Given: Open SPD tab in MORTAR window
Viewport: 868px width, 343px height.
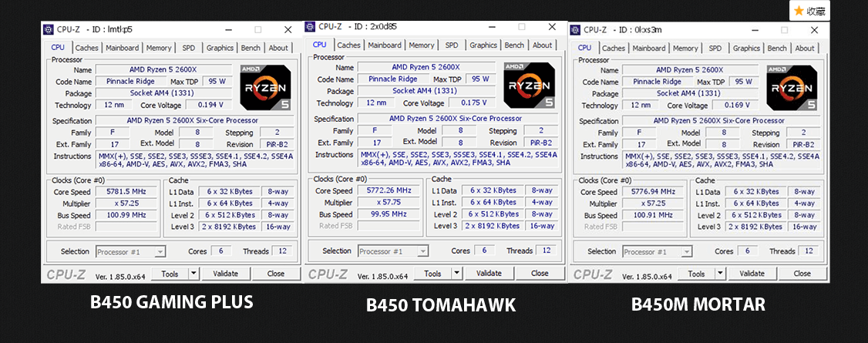Looking at the screenshot, I should pyautogui.click(x=715, y=49).
